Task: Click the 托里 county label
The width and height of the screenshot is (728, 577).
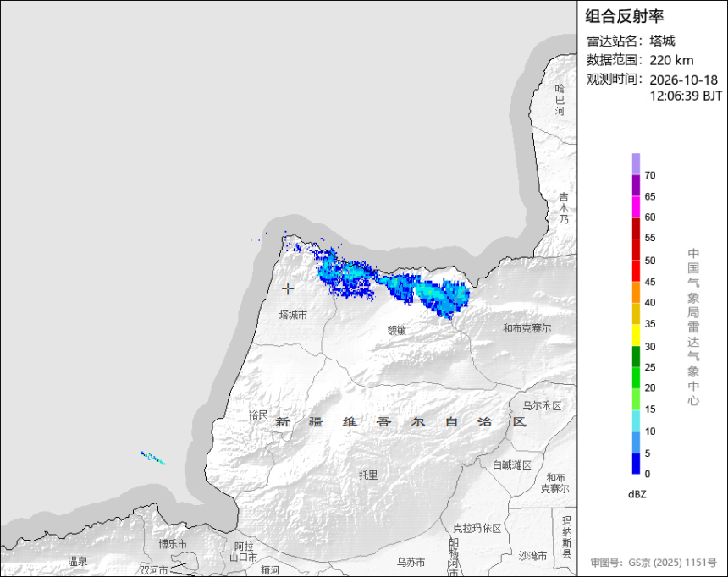Action: (x=368, y=475)
